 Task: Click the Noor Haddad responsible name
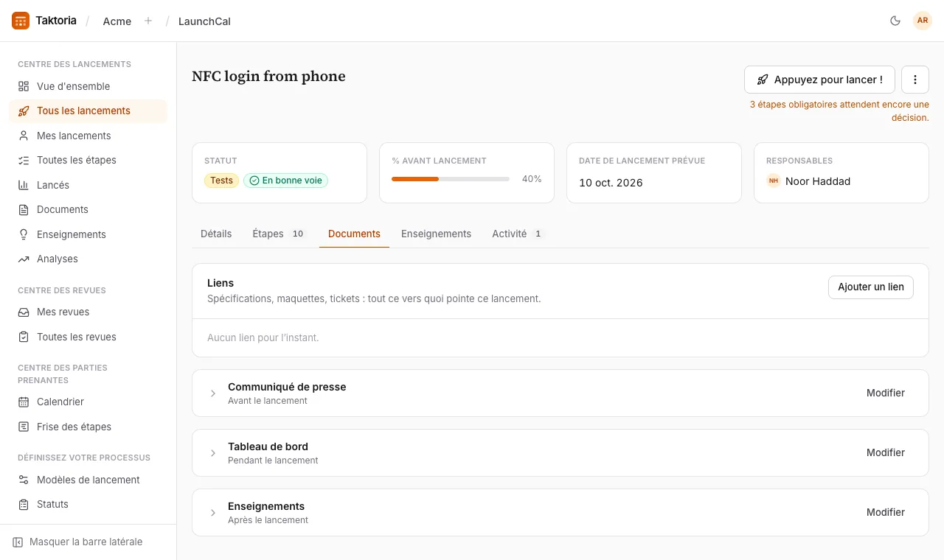[818, 181]
